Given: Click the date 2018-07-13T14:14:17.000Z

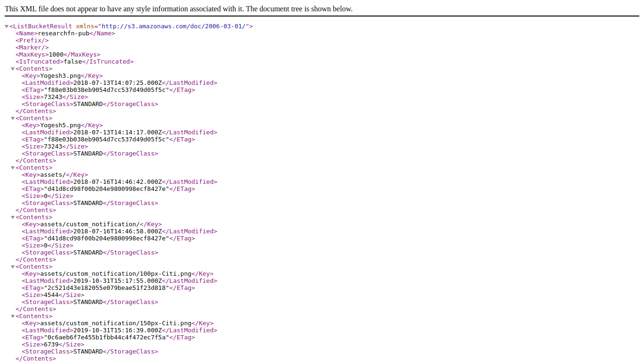Looking at the screenshot, I should click(117, 132).
